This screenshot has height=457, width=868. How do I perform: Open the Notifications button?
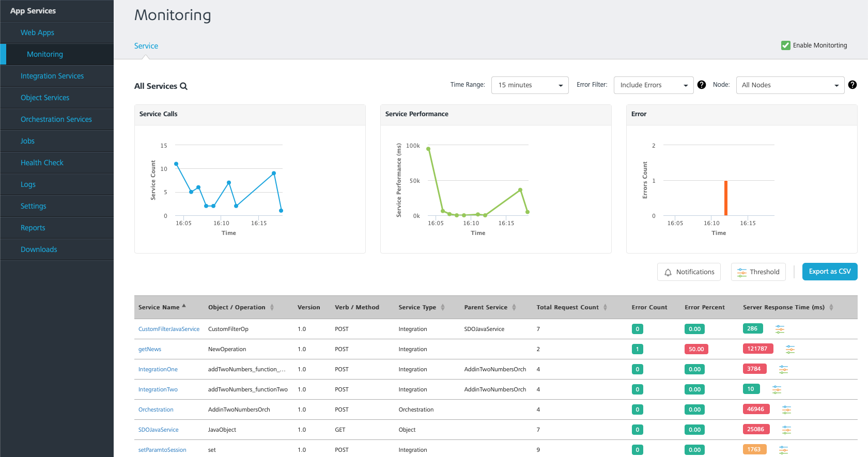tap(689, 272)
